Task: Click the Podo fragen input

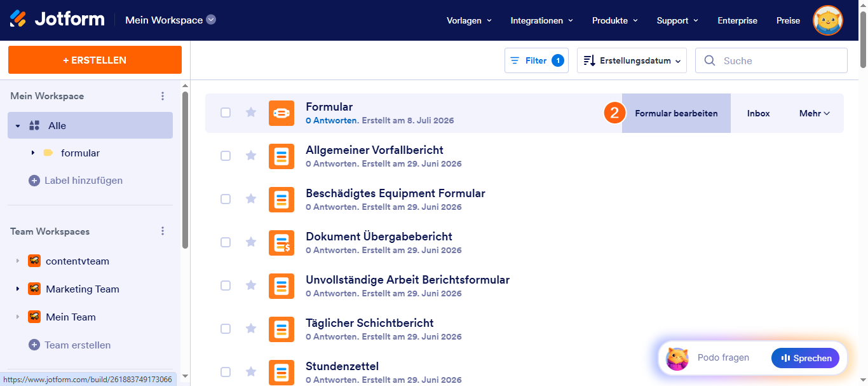Action: 723,357
